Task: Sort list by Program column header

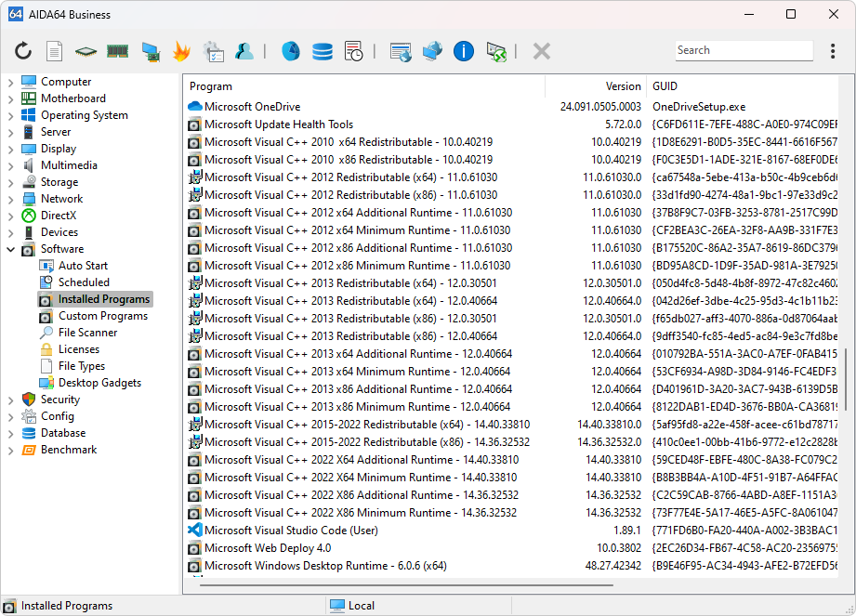Action: [x=362, y=86]
